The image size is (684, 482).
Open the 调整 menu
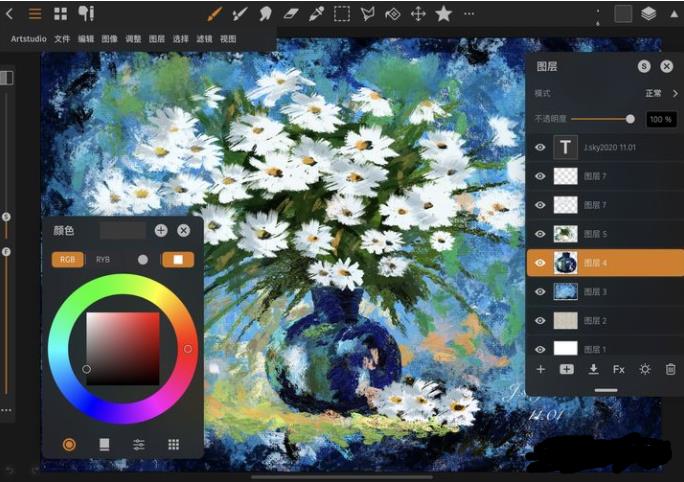coord(133,39)
